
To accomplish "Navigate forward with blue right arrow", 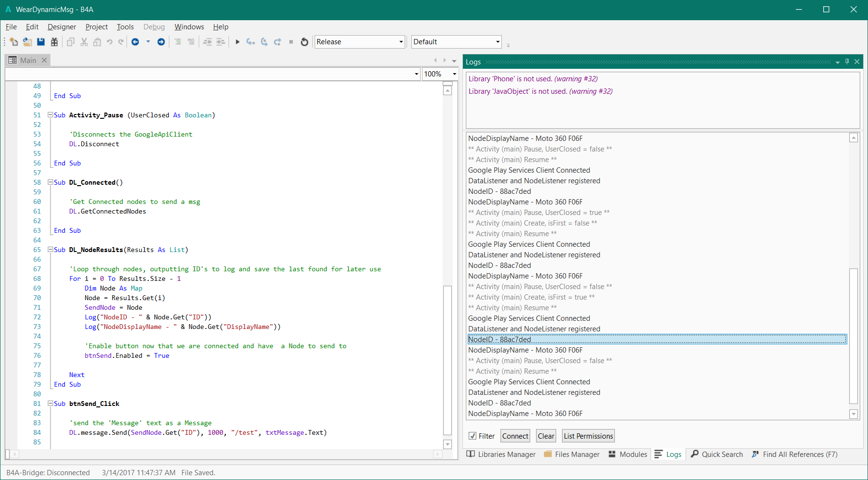I will (161, 42).
